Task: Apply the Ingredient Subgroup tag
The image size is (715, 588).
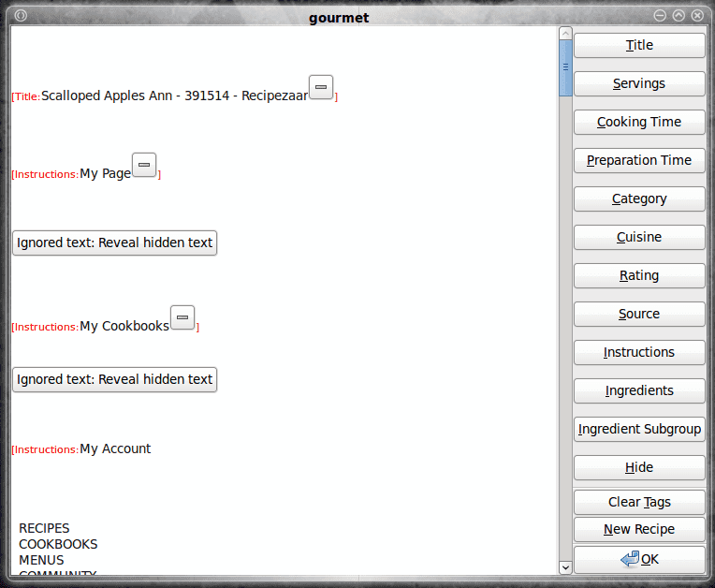Action: pos(639,429)
